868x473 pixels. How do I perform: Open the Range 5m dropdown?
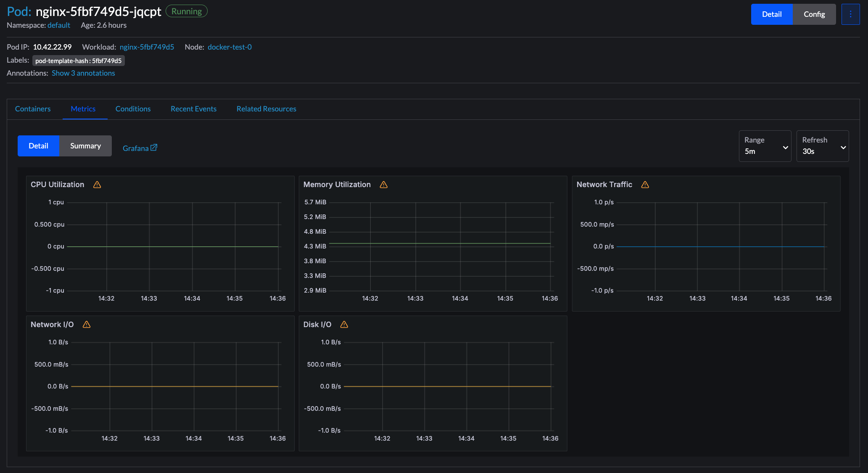click(765, 146)
